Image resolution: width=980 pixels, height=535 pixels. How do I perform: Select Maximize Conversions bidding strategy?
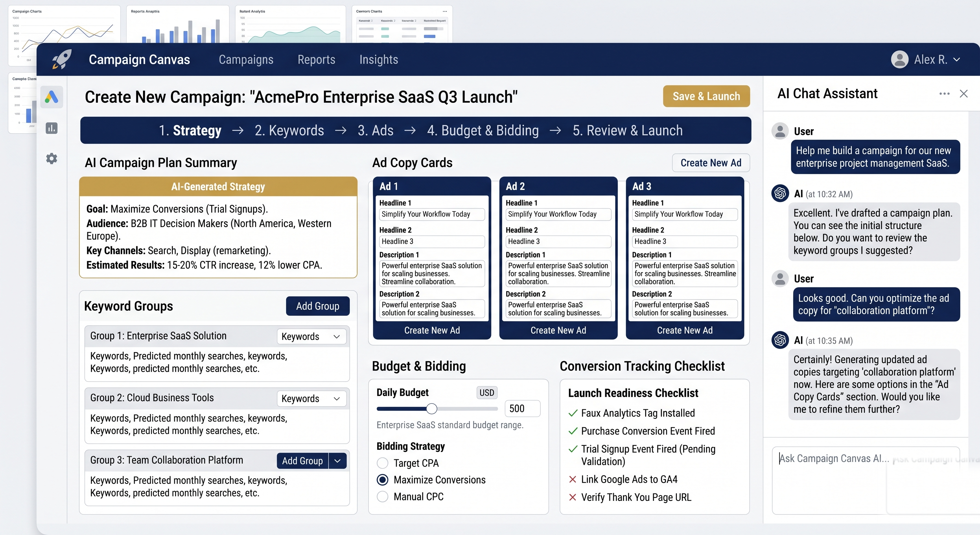(382, 480)
